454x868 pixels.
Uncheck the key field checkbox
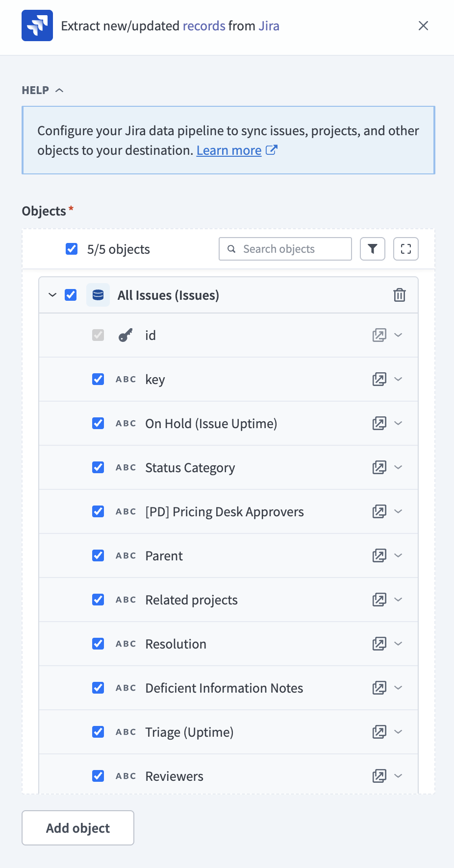click(98, 379)
